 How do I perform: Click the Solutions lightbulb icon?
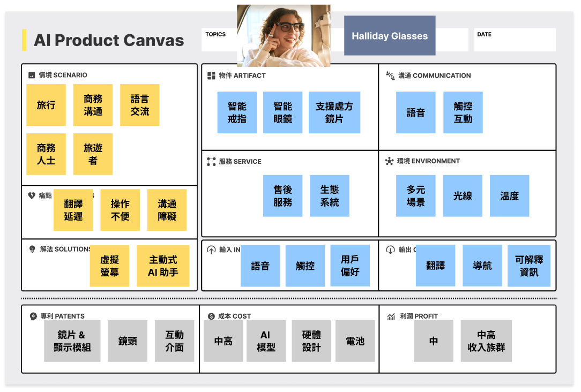32,249
